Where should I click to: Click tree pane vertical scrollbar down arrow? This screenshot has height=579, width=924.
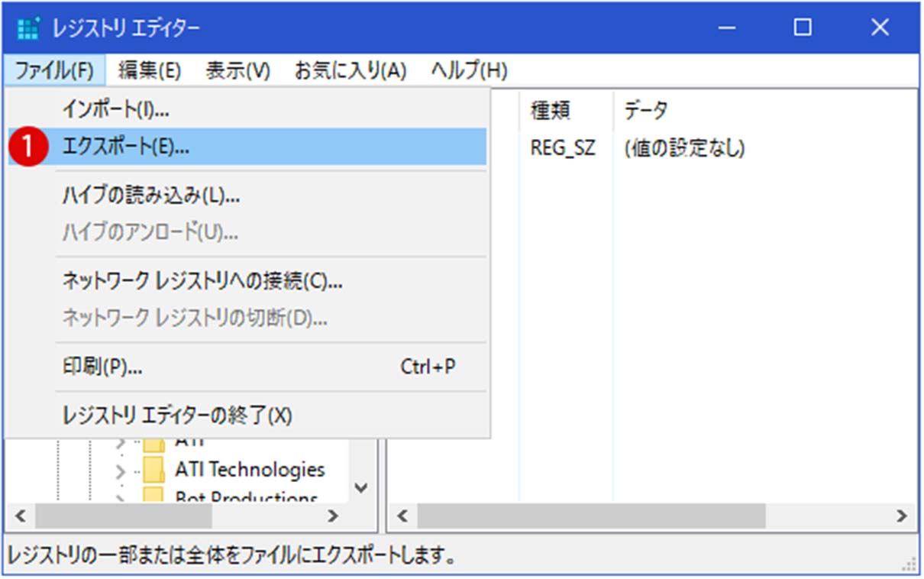362,487
